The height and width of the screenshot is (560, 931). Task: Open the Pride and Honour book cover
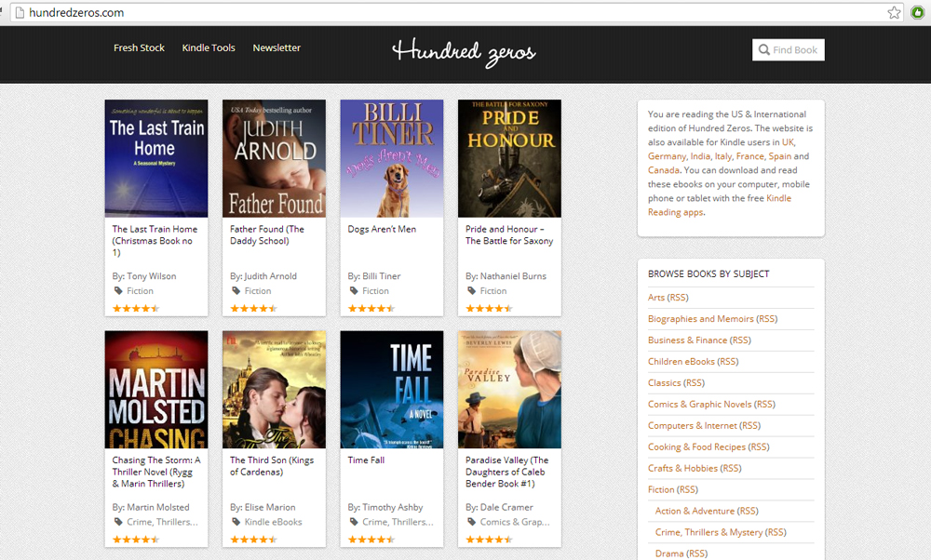(x=509, y=158)
